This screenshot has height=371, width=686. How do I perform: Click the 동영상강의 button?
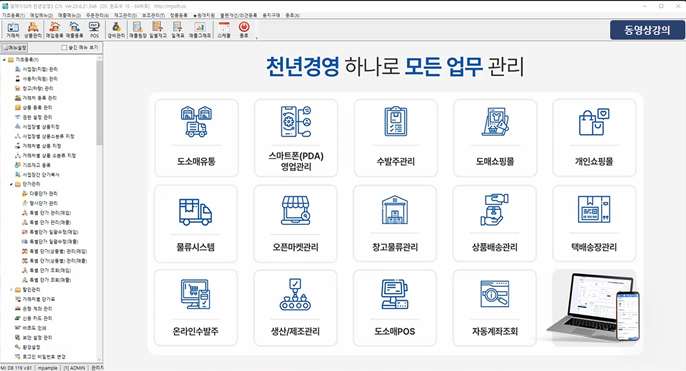click(x=647, y=30)
